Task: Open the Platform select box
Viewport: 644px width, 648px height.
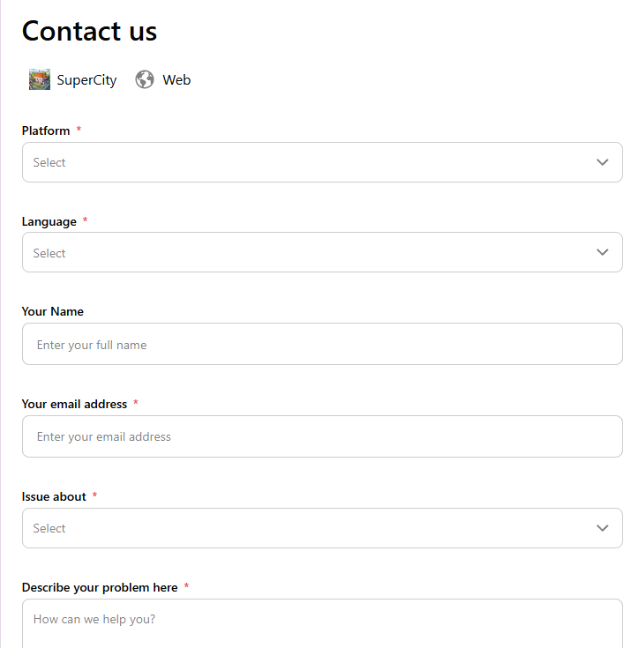Action: coord(309,162)
